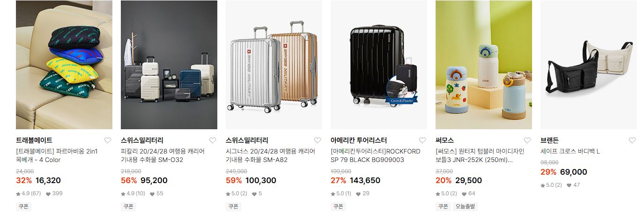The height and width of the screenshot is (214, 644).
Task: Click heart icon beside 브랜든 brand
Action: pyautogui.click(x=632, y=140)
